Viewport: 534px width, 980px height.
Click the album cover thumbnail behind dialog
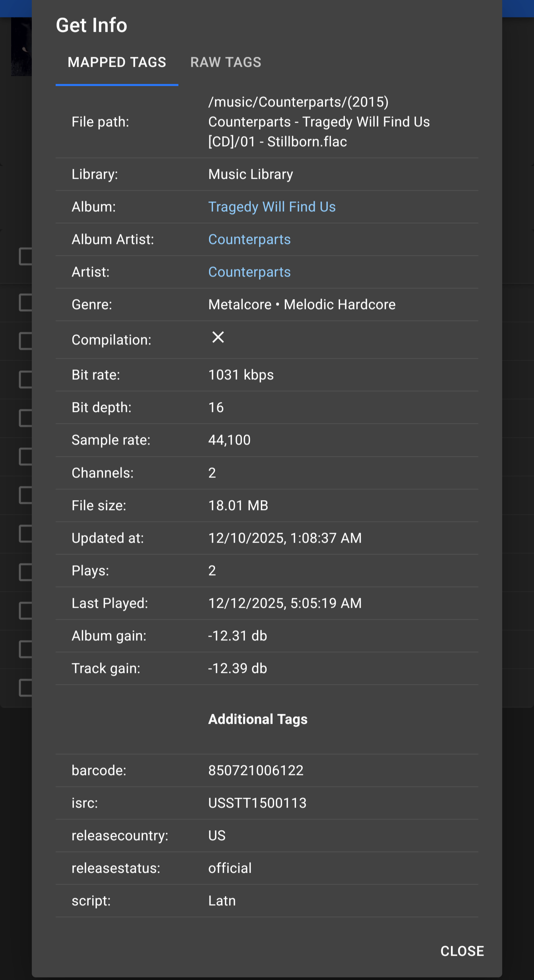pyautogui.click(x=21, y=48)
